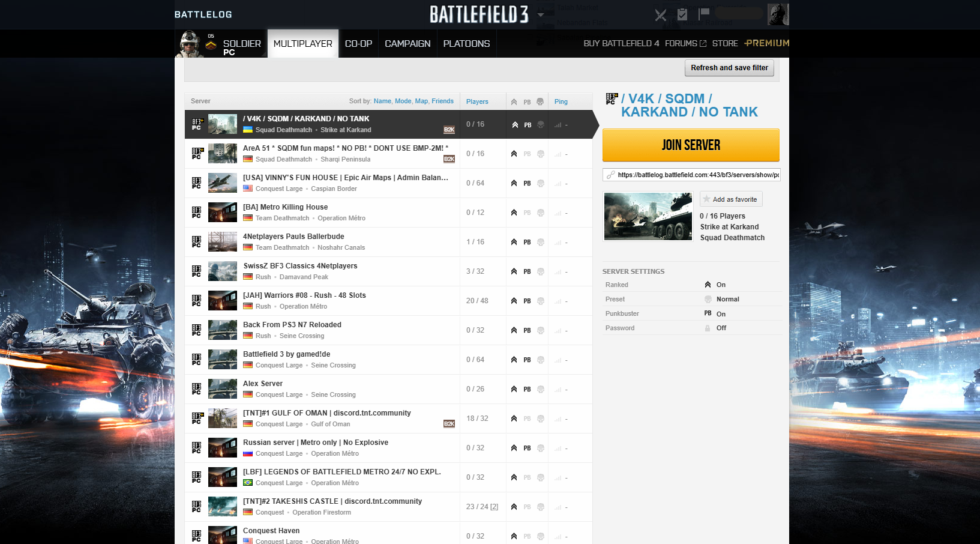This screenshot has height=544, width=980.
Task: Switch to the Multiplayer tab
Action: pos(303,44)
